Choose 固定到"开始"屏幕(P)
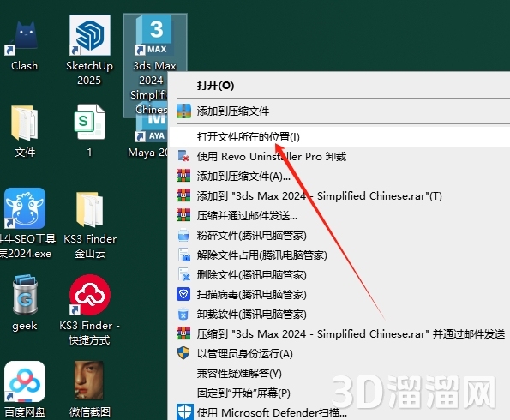The width and height of the screenshot is (510, 420). 339,393
